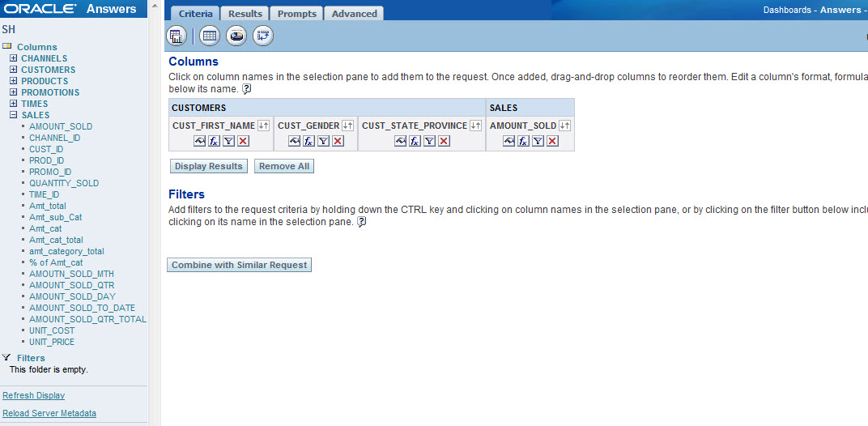Image resolution: width=868 pixels, height=426 pixels.
Task: Click the Reload Server Metadata link
Action: 49,413
